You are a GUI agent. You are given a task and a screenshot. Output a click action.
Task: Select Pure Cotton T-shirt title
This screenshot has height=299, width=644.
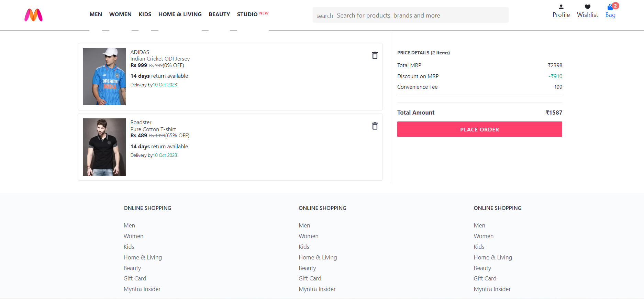point(153,129)
